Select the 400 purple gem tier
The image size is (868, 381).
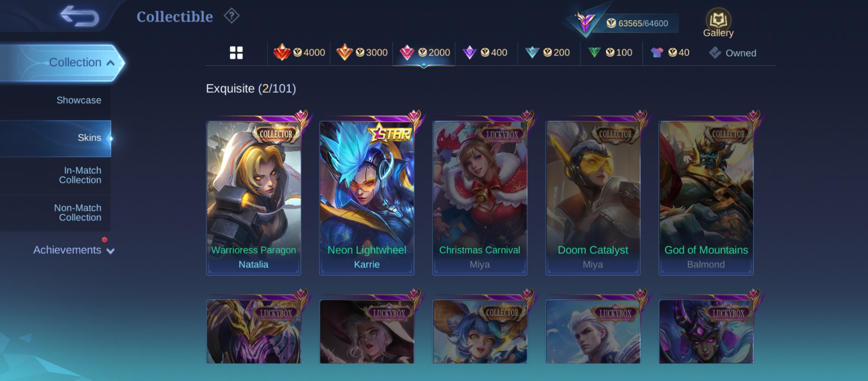coord(486,53)
